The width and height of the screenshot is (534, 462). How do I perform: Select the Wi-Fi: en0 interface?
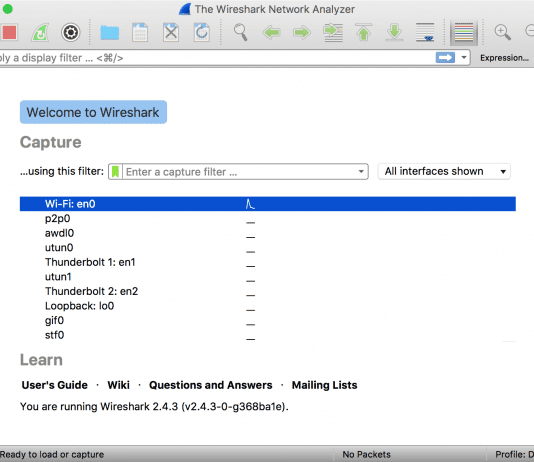[268, 204]
